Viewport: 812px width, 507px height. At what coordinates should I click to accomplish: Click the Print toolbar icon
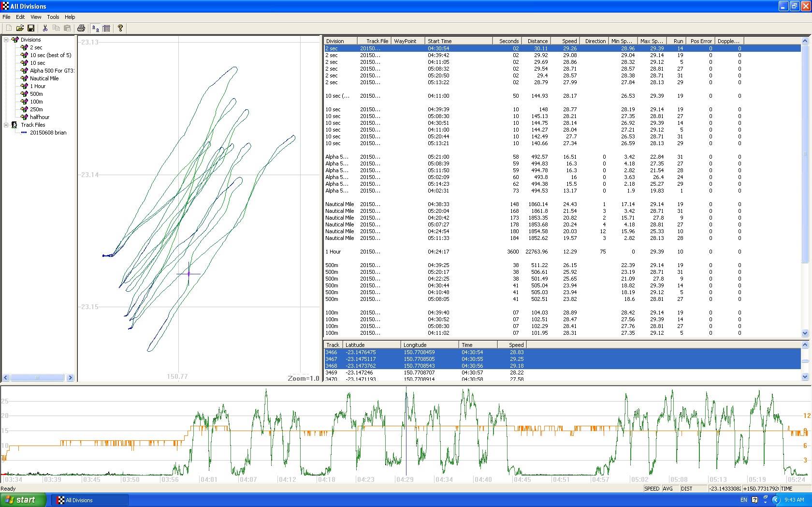[81, 29]
